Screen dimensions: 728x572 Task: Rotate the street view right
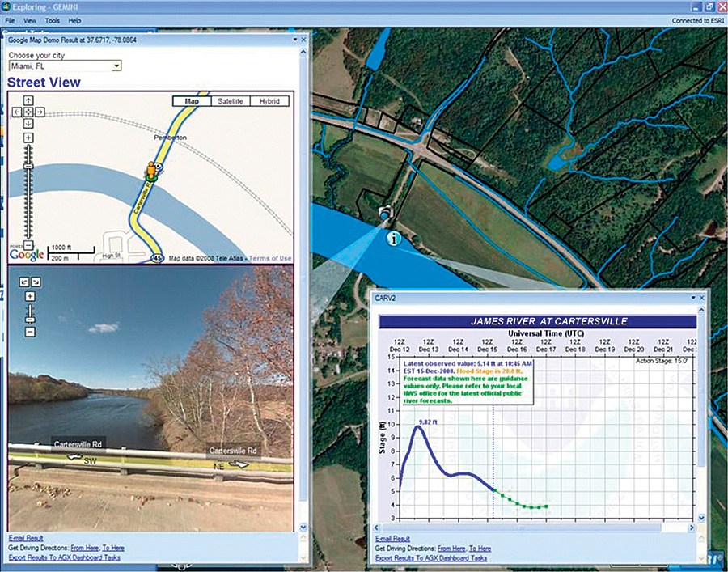(36, 282)
